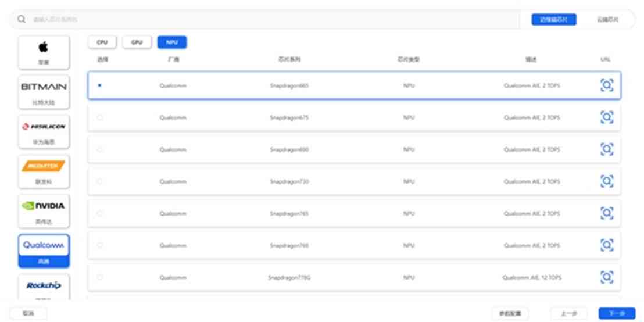644x322 pixels.
Task: Select the cloud chip tab beside it
Action: (x=608, y=19)
